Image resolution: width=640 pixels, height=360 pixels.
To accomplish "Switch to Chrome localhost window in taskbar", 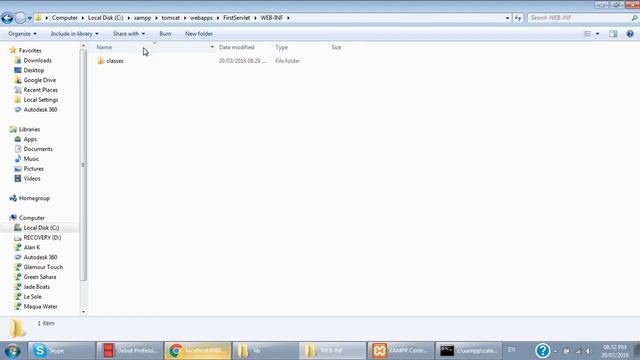I will coord(198,351).
